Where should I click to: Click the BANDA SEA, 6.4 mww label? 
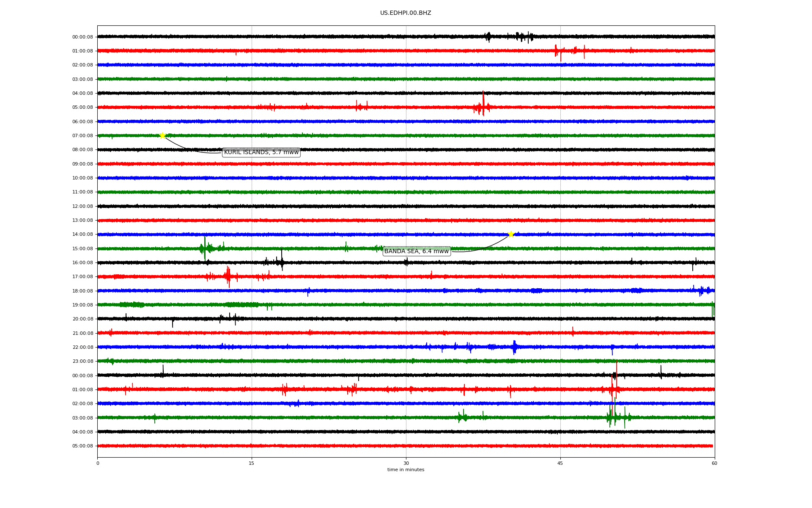click(x=416, y=251)
